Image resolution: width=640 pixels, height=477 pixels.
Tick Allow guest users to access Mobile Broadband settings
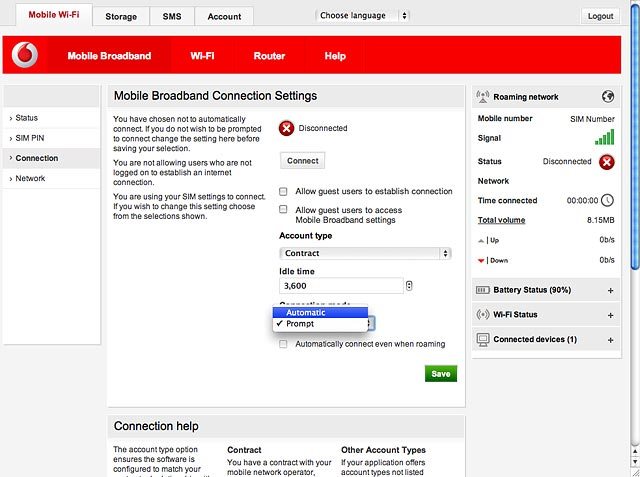tap(283, 209)
